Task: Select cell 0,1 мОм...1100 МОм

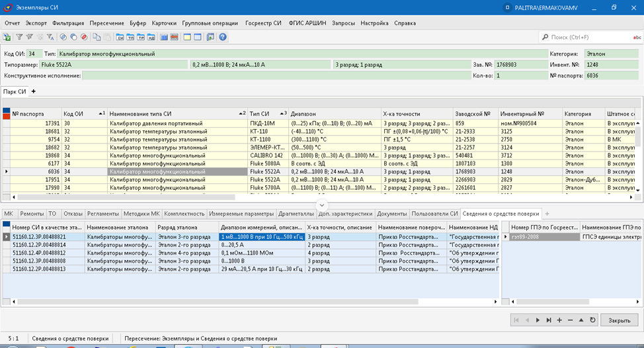Action: [x=262, y=253]
